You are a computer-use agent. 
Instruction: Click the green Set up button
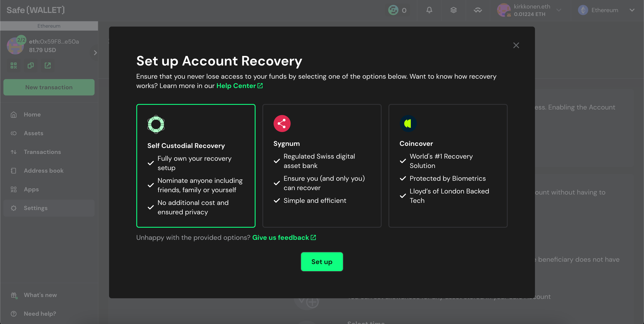coord(322,261)
